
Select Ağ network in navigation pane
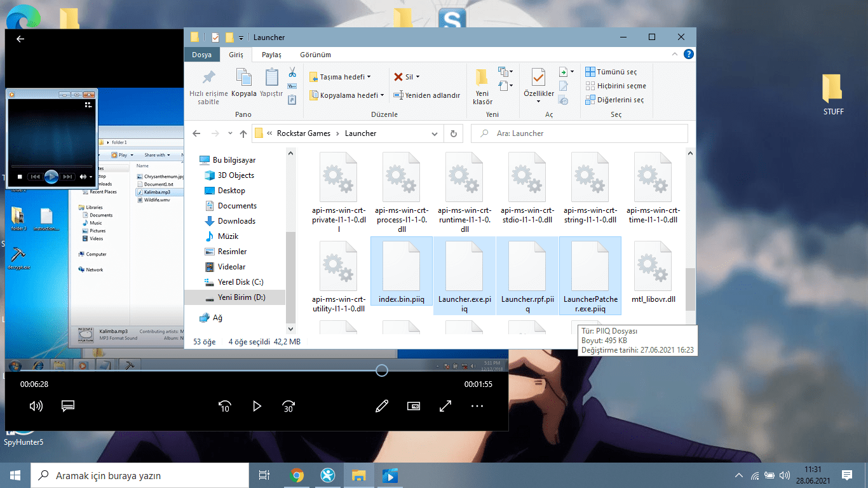pos(217,318)
